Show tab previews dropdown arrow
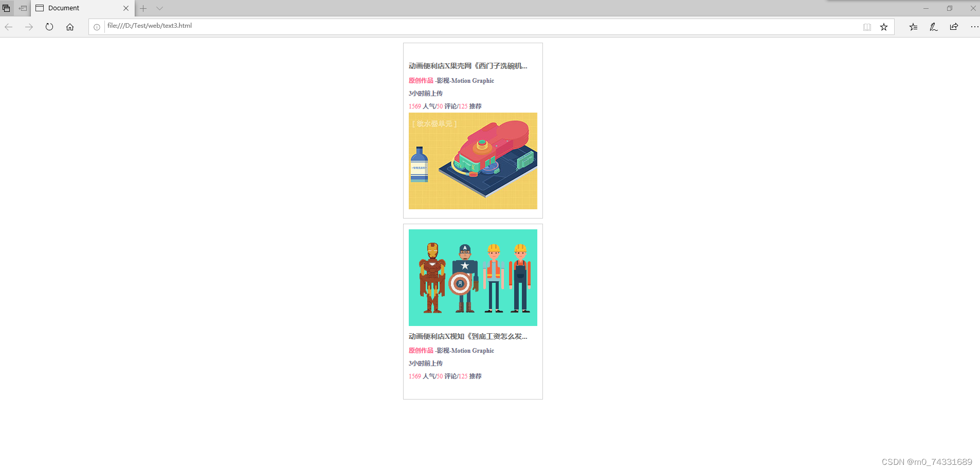The image size is (980, 471). click(x=160, y=8)
